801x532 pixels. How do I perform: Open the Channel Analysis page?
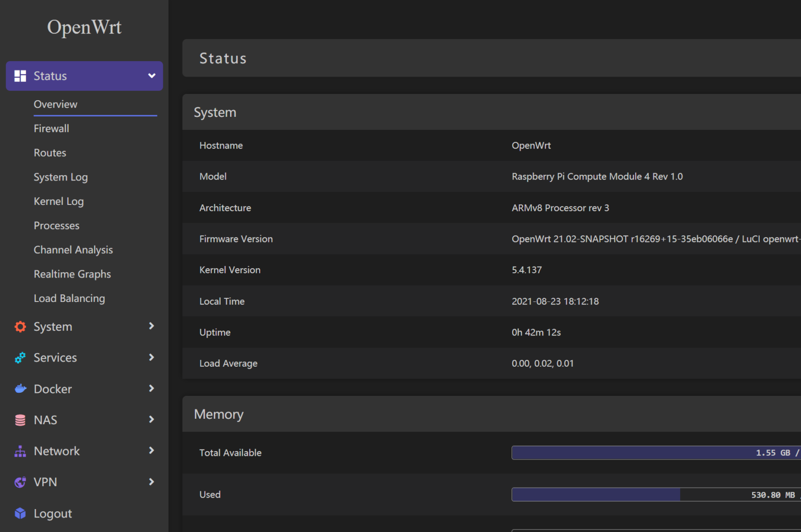coord(73,249)
